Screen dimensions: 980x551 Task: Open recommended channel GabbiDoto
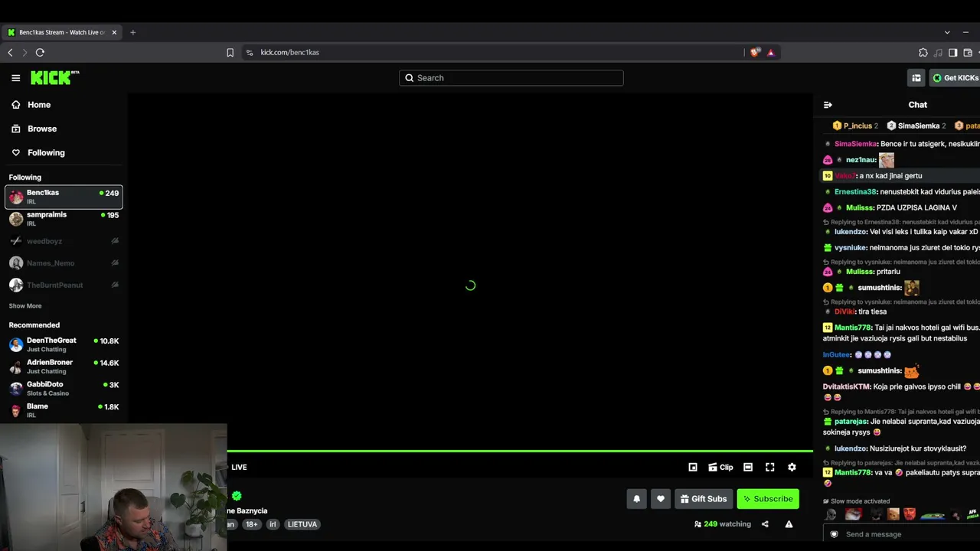click(x=64, y=389)
